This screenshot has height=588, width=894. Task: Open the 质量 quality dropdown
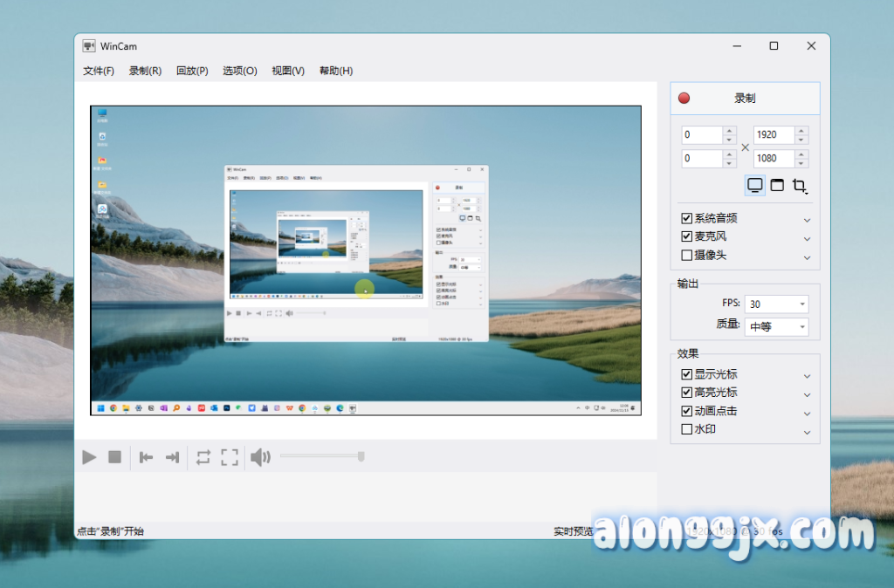(x=777, y=327)
